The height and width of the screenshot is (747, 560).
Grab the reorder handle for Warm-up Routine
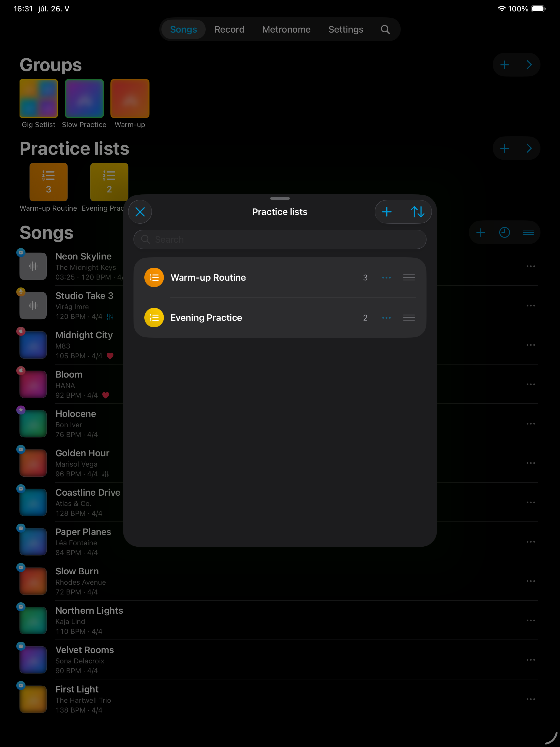coord(409,278)
